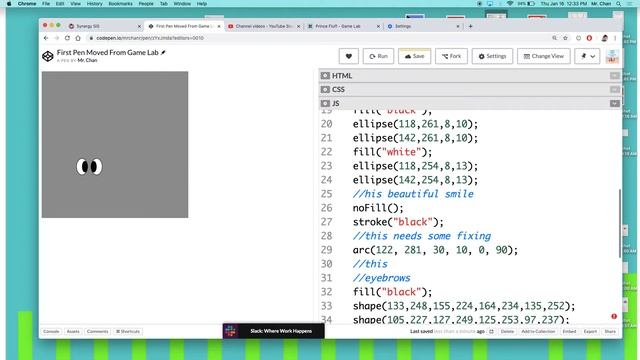Open the Chrome profile avatar
Image resolution: width=640 pixels, height=360 pixels.
coord(604,38)
